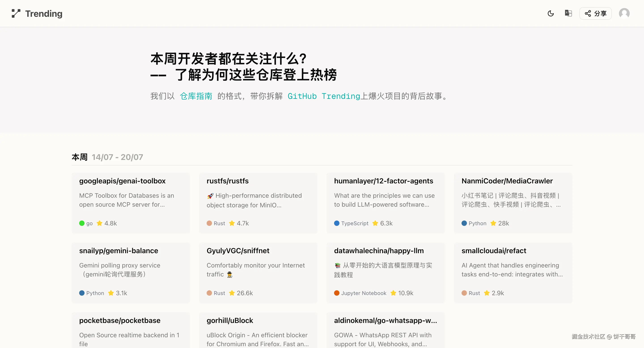Click the language translate icon
This screenshot has width=644, height=348.
(x=568, y=13)
